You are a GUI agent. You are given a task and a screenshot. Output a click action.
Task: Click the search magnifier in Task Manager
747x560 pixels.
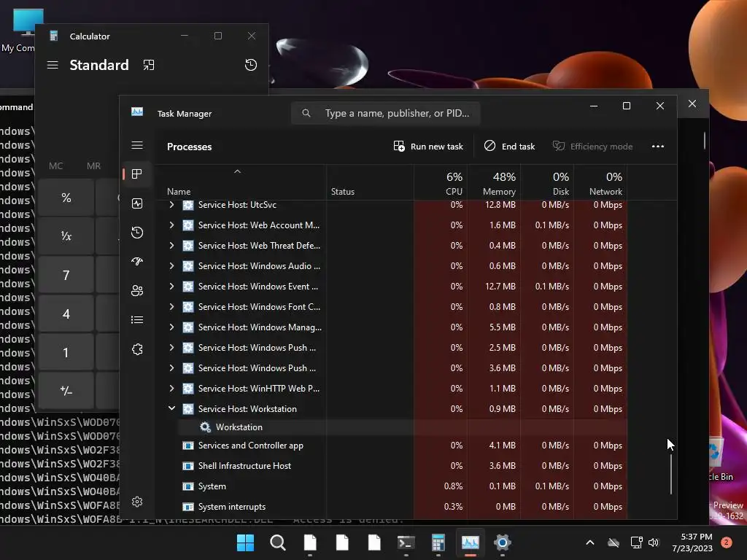[x=306, y=113]
